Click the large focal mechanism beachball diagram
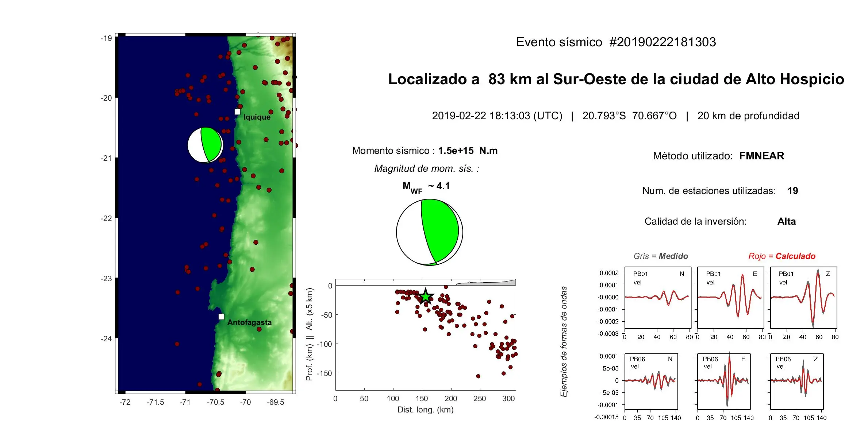This screenshot has height=442, width=868. [x=430, y=232]
